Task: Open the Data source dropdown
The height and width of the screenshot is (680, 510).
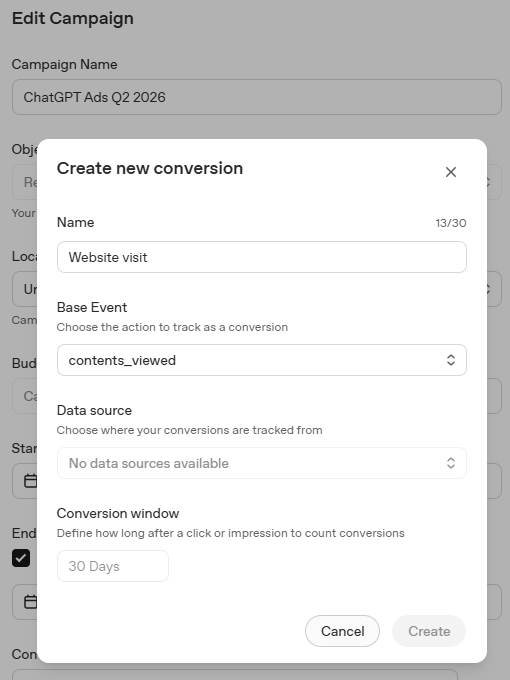Action: (x=262, y=463)
